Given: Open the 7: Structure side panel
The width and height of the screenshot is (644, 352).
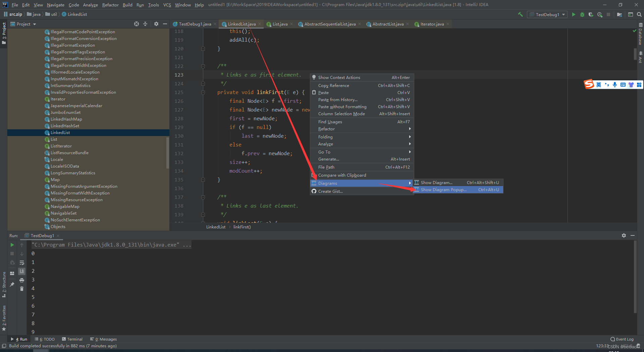Looking at the screenshot, I should (4, 284).
